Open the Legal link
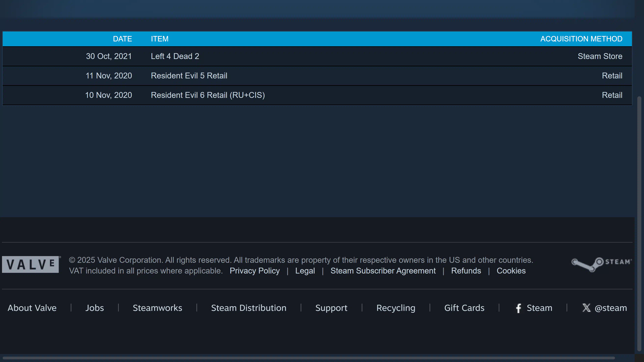644x362 pixels. 305,271
